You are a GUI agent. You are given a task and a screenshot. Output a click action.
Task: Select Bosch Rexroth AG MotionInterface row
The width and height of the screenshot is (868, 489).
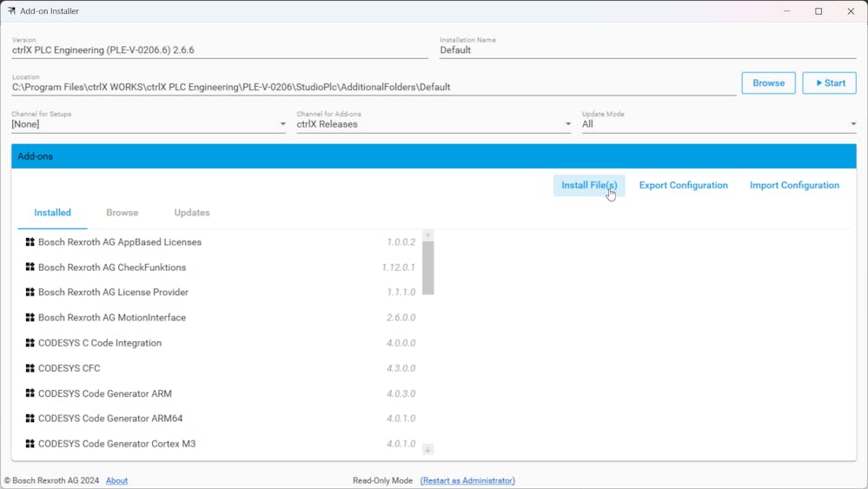pos(221,318)
